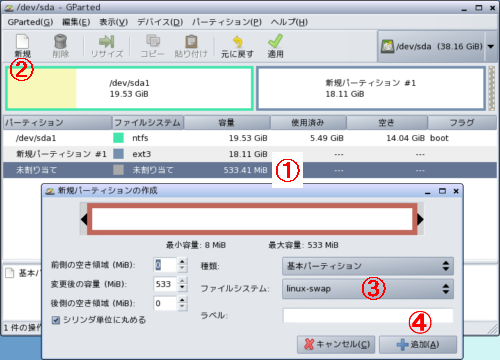Open the デバイス(D) menu
This screenshot has width=500, height=360.
[160, 22]
